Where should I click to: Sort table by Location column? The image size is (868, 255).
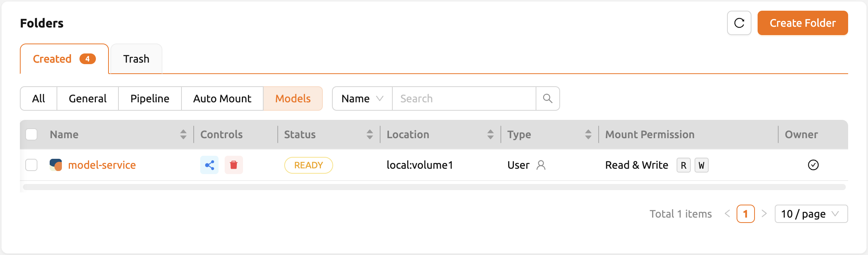click(491, 134)
